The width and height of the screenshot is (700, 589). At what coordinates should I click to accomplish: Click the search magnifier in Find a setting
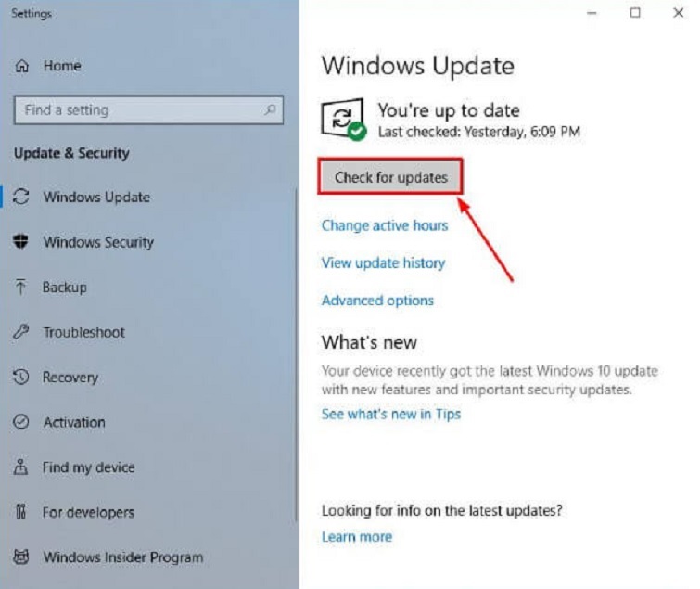coord(270,109)
